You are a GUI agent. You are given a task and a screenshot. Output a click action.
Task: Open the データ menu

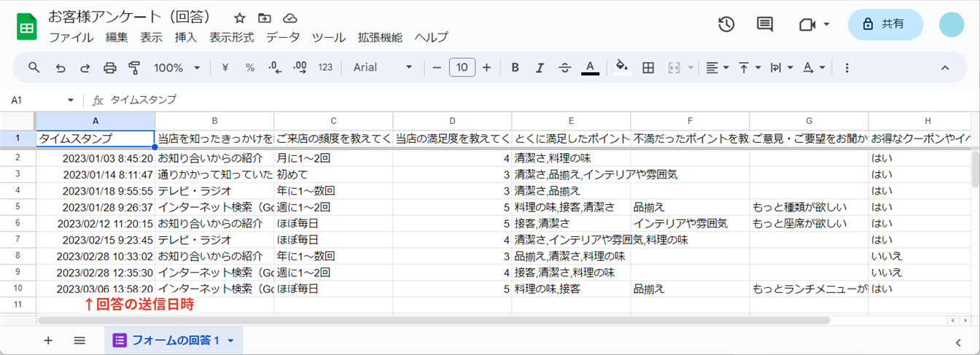point(283,37)
